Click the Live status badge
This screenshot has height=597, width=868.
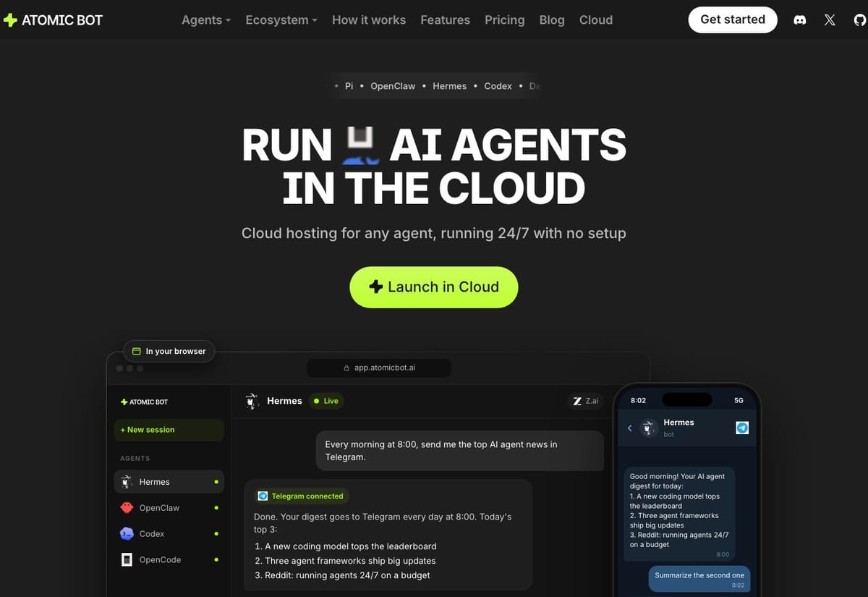[x=325, y=401]
